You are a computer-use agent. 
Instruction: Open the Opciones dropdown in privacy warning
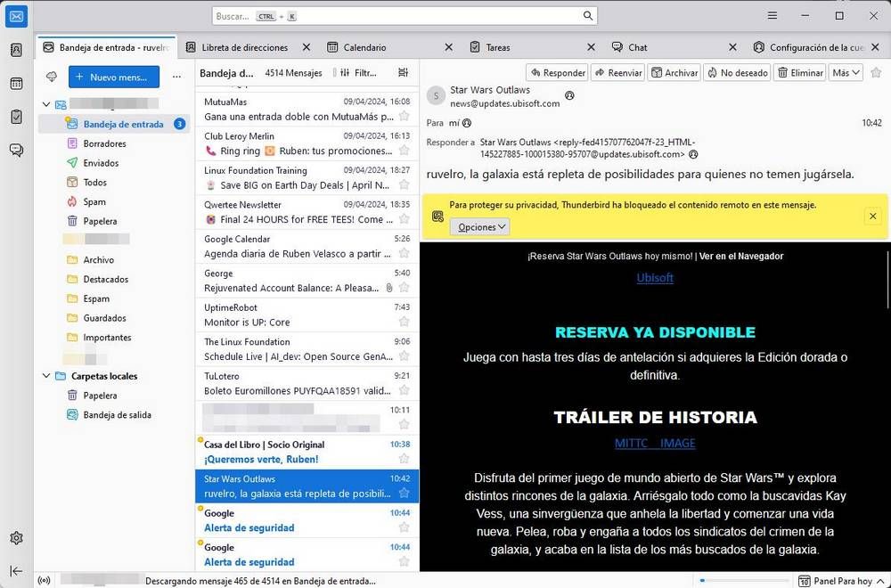point(479,226)
